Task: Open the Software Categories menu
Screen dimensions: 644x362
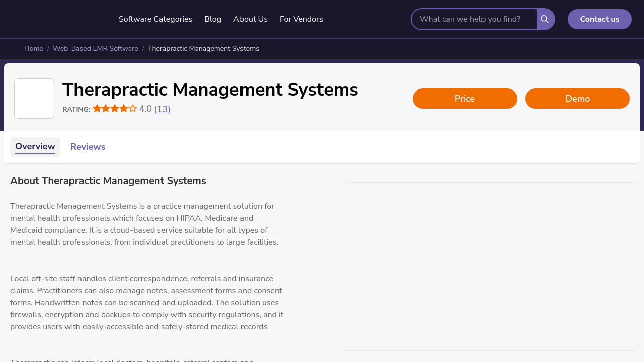Action: [155, 19]
